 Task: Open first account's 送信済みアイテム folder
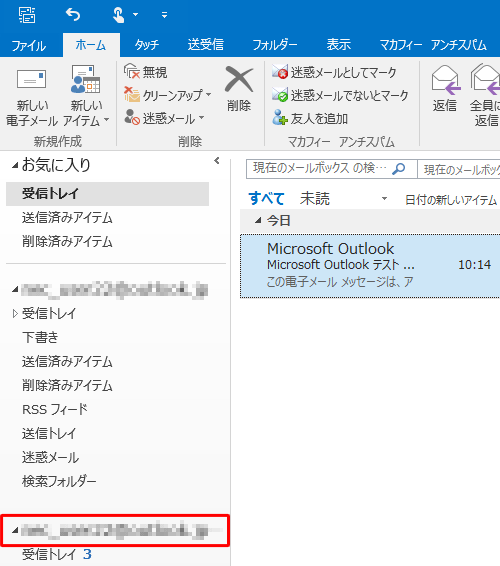tap(67, 361)
